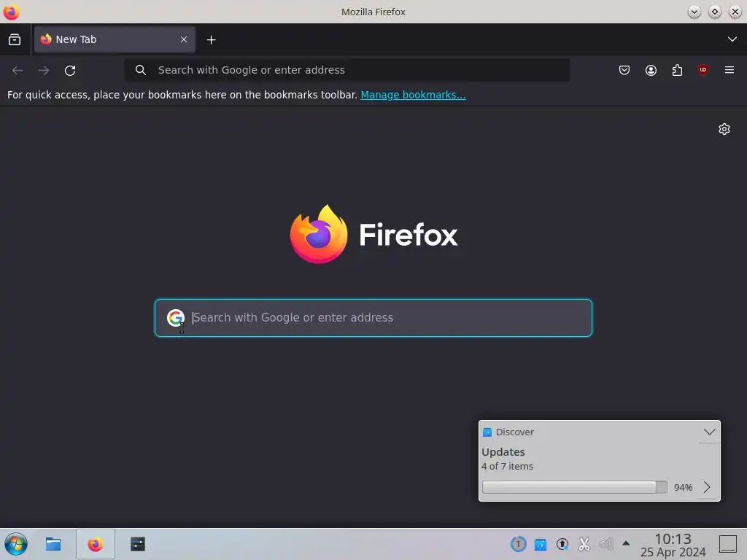The height and width of the screenshot is (560, 747).
Task: Open the Pocket save icon
Action: tap(624, 71)
